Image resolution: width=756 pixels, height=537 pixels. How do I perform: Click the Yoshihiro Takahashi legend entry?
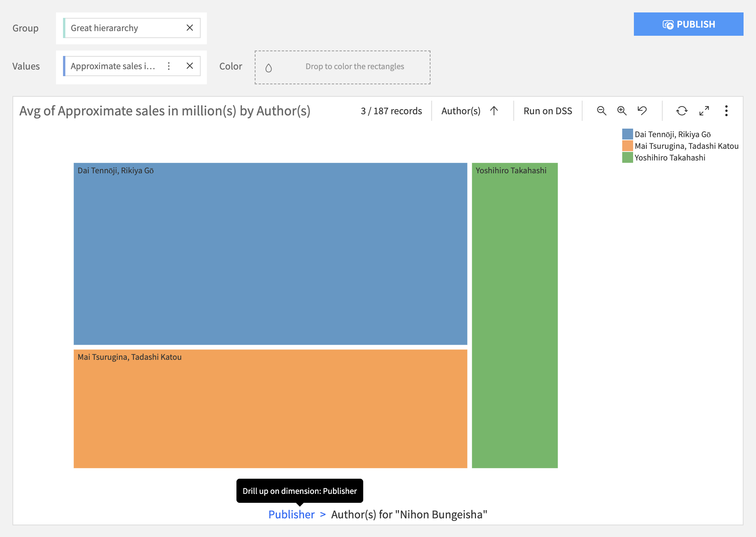(670, 158)
